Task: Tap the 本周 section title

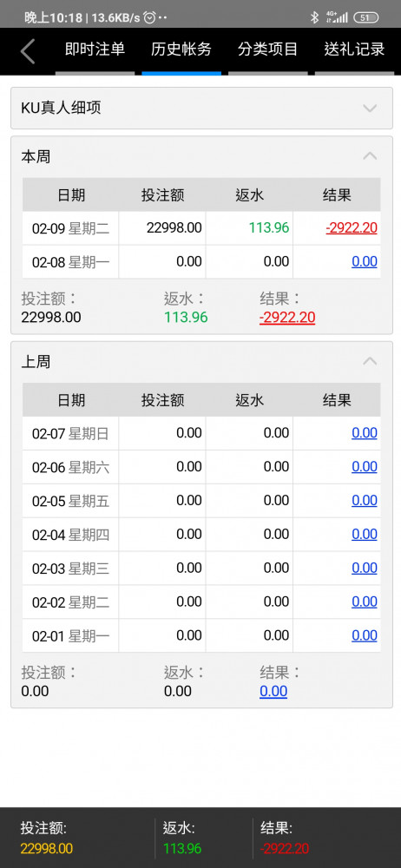Action: (x=36, y=156)
